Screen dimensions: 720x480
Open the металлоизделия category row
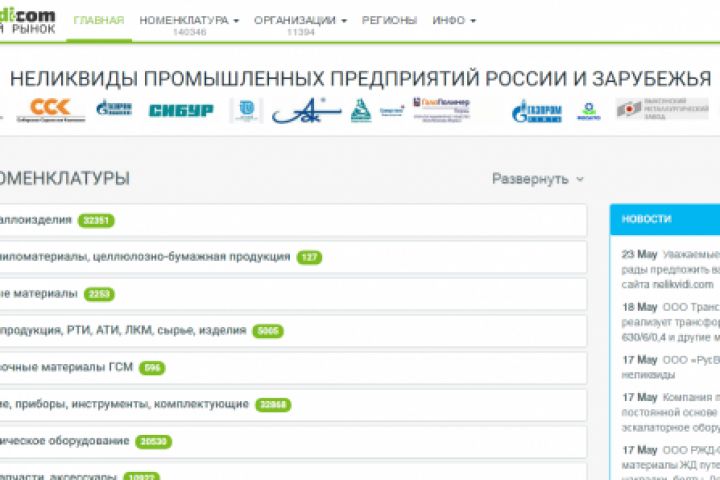coord(293,220)
